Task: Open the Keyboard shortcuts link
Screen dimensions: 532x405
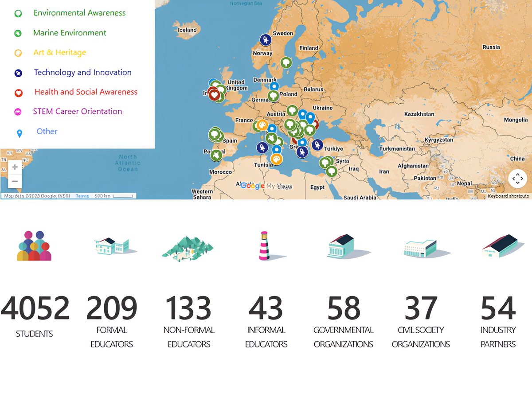Action: pyautogui.click(x=508, y=196)
